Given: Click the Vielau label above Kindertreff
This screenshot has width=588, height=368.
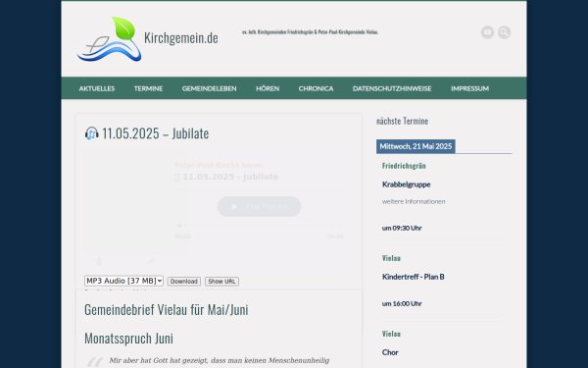Looking at the screenshot, I should [391, 258].
